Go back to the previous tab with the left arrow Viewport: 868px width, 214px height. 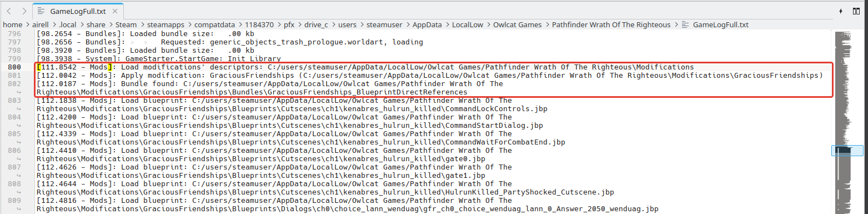(x=9, y=11)
